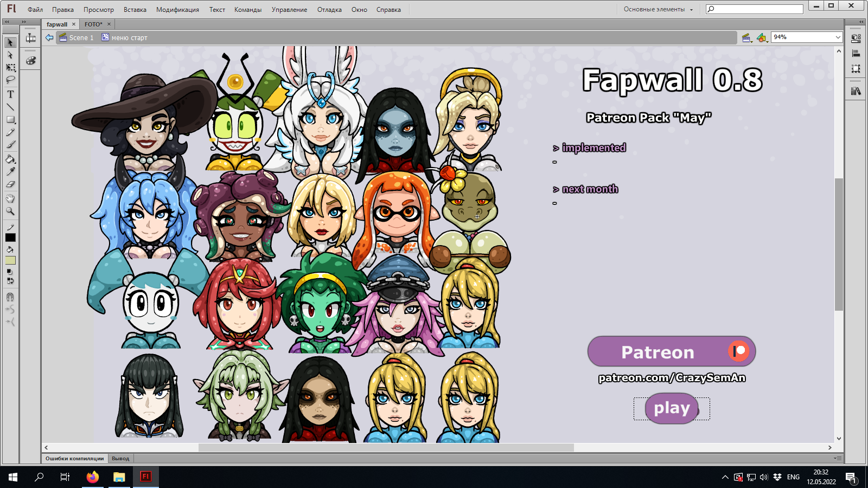The image size is (868, 488).
Task: Open the Components panel on the right dock
Action: 856,38
